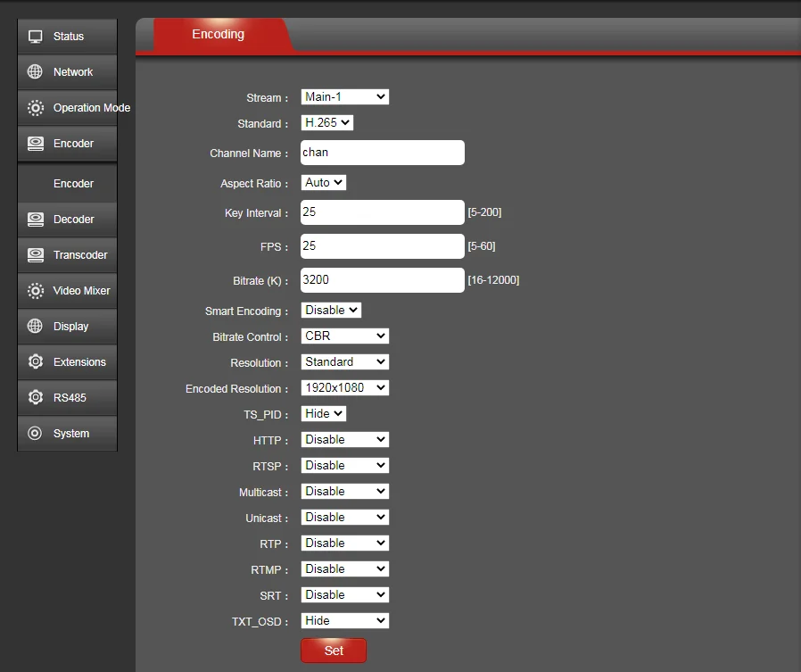Change the Standard from H.265
Screen dimensions: 801x672
point(326,123)
